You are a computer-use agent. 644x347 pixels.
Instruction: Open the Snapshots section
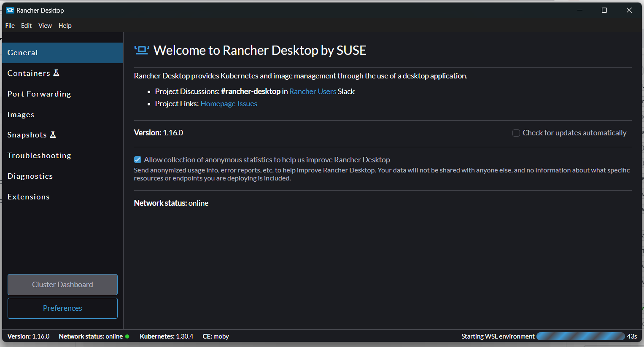click(x=62, y=135)
